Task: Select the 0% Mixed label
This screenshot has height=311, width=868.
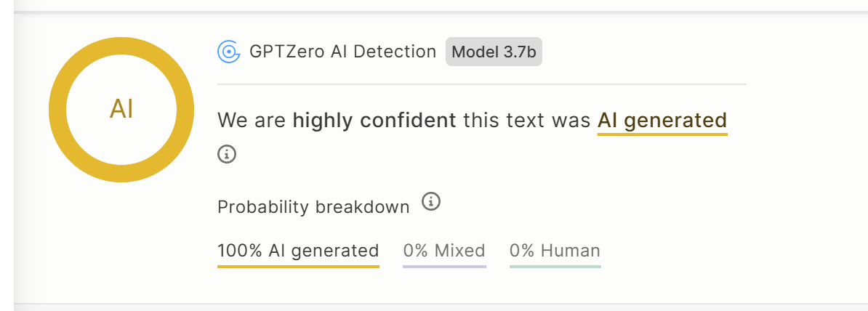Action: 444,251
